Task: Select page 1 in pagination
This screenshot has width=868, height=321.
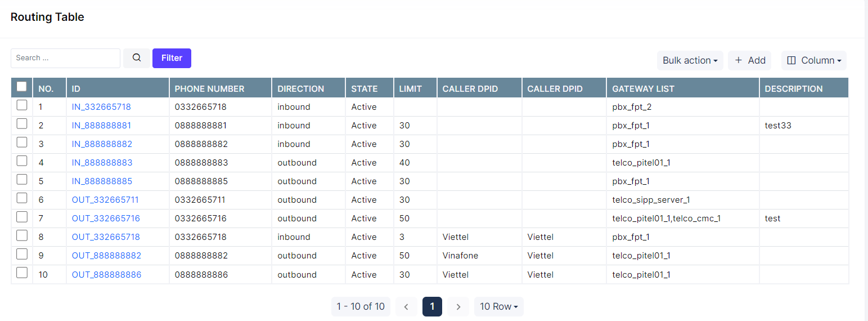Action: coord(432,306)
